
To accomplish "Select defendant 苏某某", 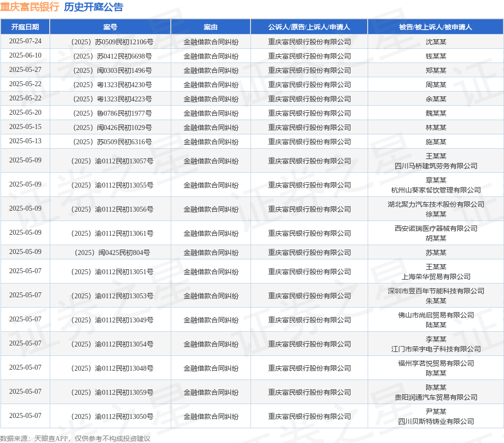I will click(x=436, y=253).
